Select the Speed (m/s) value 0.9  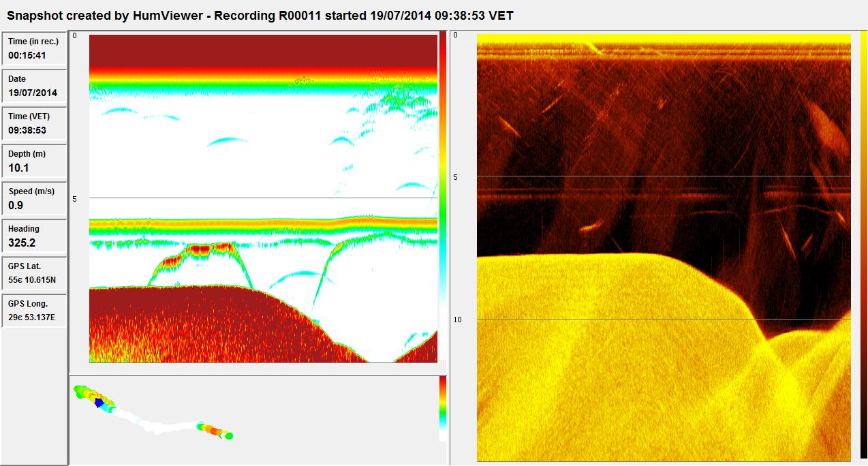(x=34, y=198)
